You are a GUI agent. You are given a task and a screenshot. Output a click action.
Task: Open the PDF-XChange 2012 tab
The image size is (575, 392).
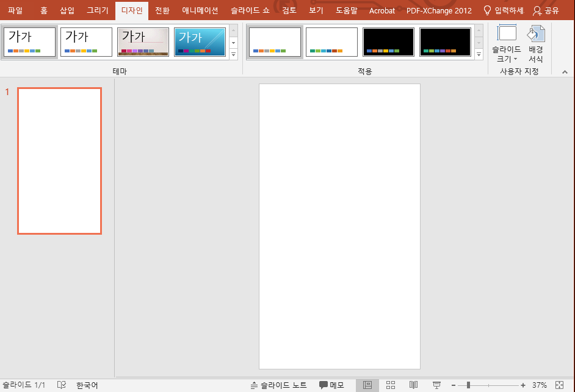click(x=439, y=10)
